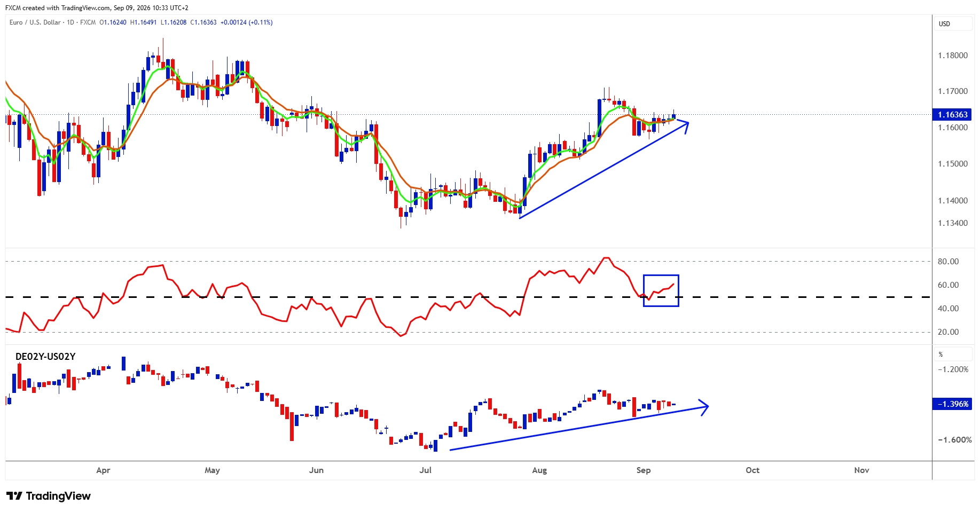Click the Nov label on time axis

click(x=861, y=470)
